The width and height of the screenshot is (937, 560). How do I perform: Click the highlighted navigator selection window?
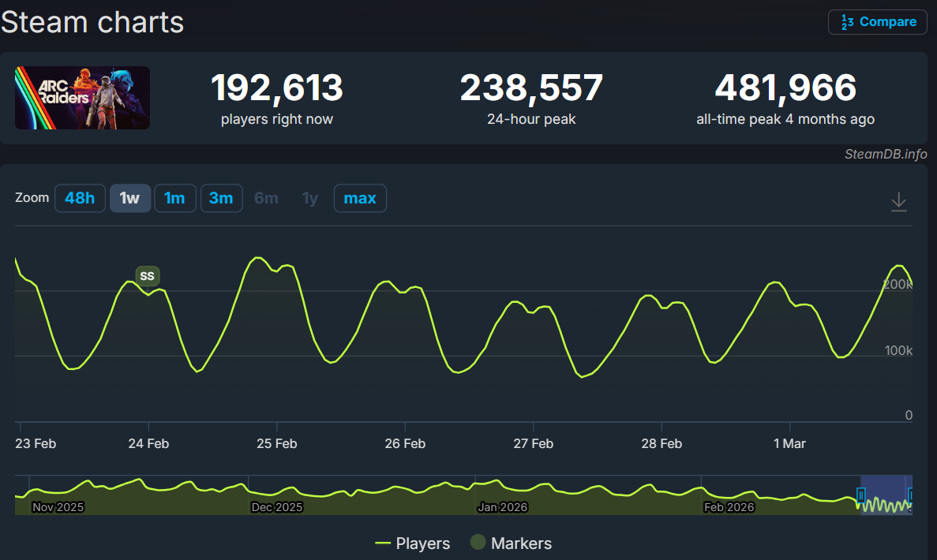click(x=886, y=495)
